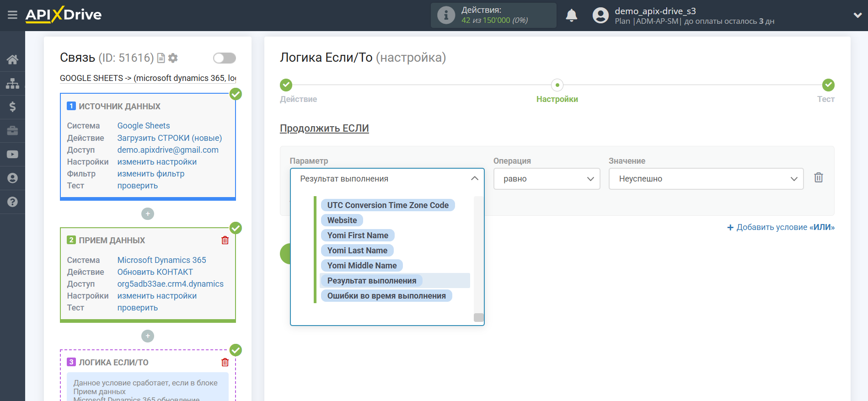Go to the Тест step
This screenshot has width=868, height=401.
pos(828,85)
